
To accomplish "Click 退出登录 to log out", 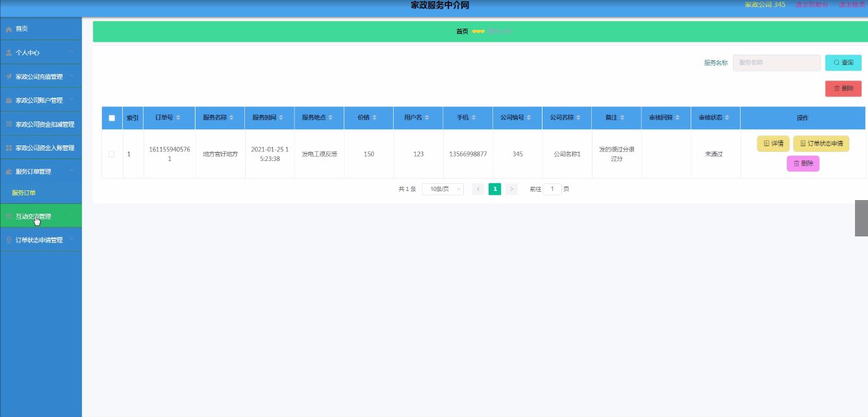I will tap(851, 5).
